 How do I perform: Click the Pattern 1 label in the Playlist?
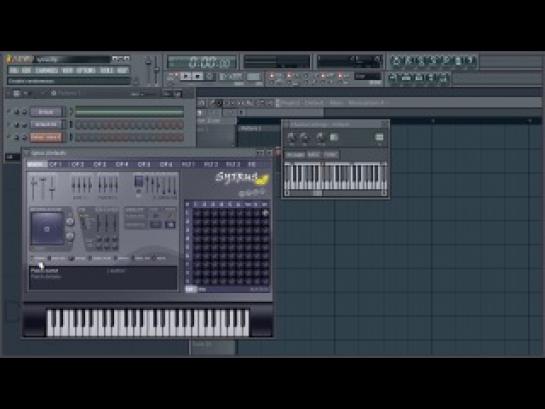pyautogui.click(x=251, y=128)
